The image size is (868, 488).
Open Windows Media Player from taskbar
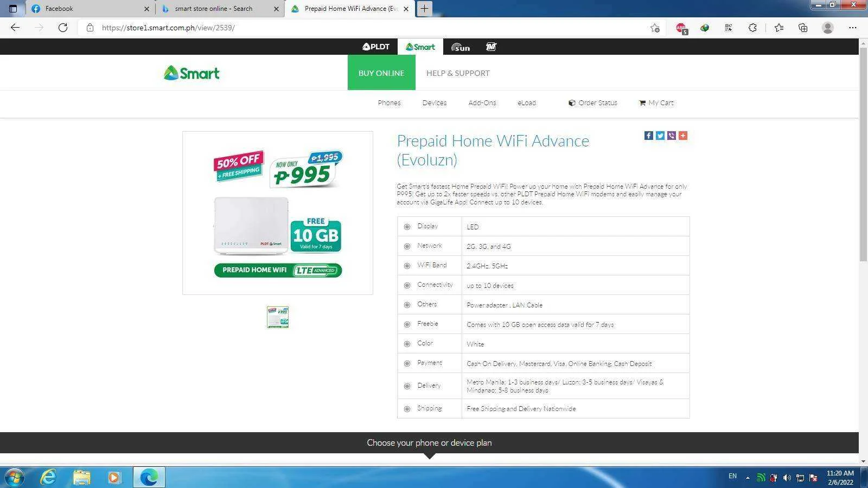[114, 477]
